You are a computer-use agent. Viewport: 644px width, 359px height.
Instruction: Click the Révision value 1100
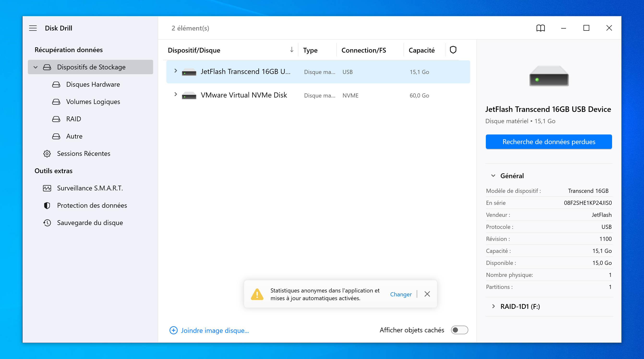pyautogui.click(x=606, y=239)
